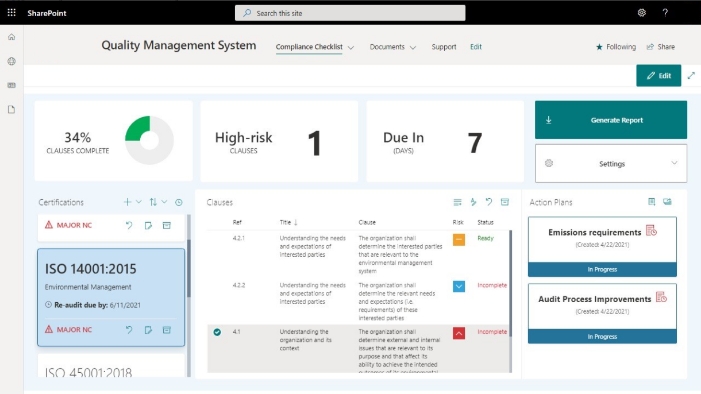Undo icon on top MAJOR NC card
This screenshot has width=701, height=394.
coord(129,225)
